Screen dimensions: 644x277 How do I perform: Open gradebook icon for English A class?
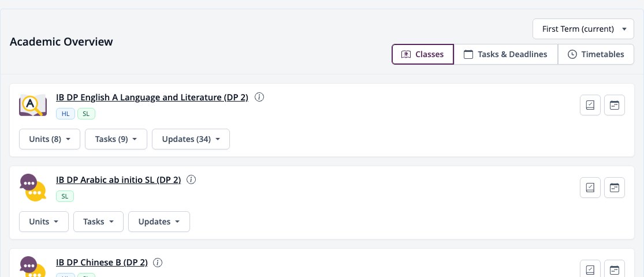click(x=590, y=105)
